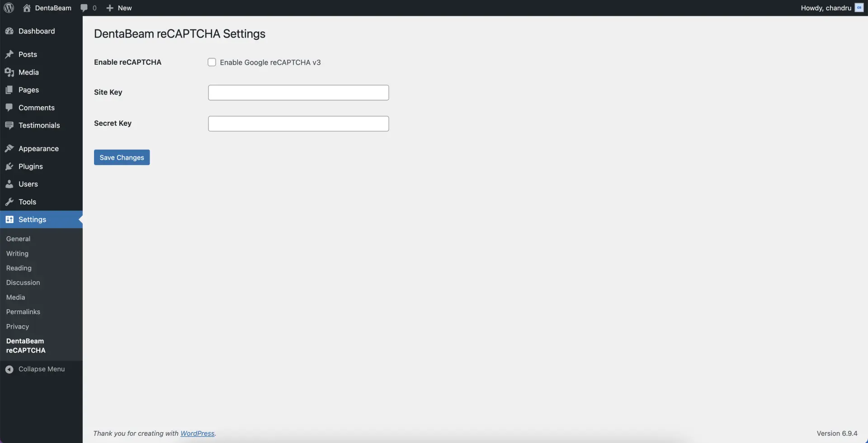Click the Collapse Menu arrow icon
This screenshot has height=443, width=868.
click(9, 369)
